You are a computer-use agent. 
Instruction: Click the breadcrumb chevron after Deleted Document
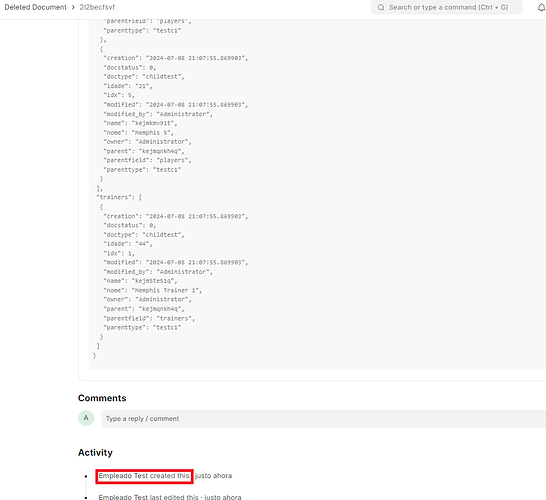(x=73, y=7)
